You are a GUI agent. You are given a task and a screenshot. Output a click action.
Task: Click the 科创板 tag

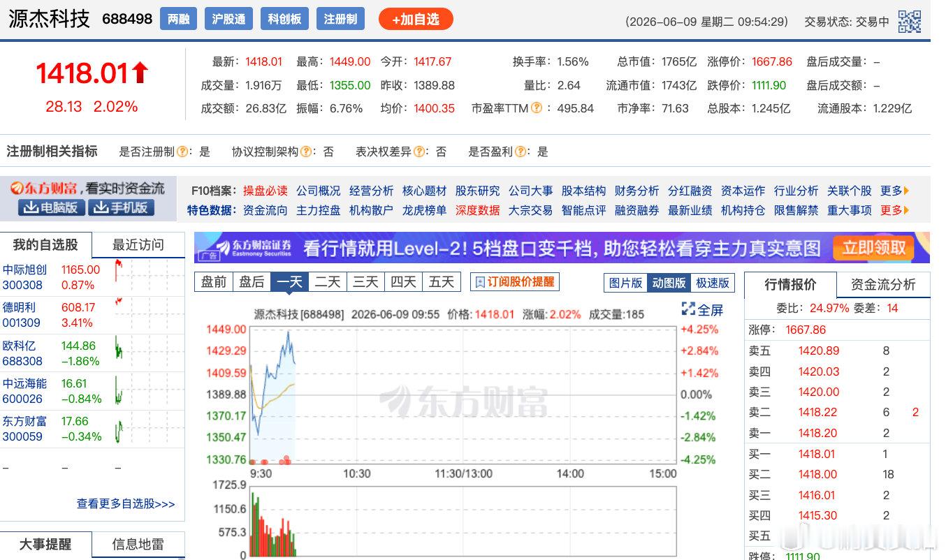click(x=284, y=19)
